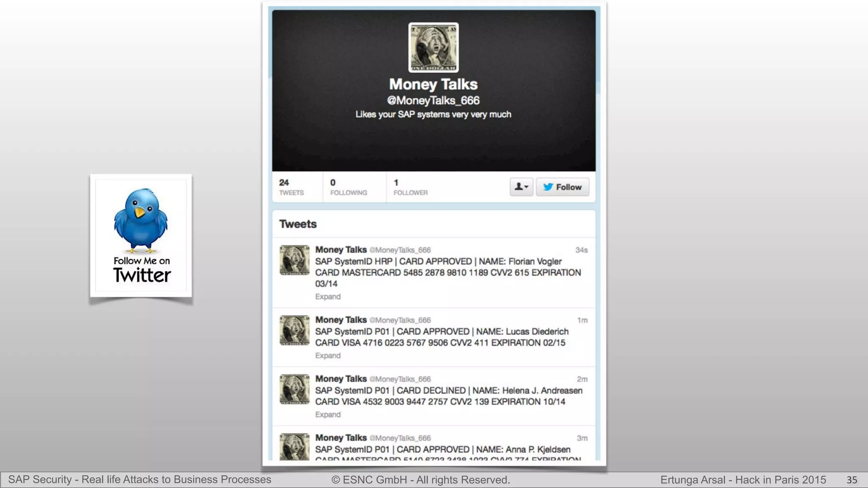The height and width of the screenshot is (488, 868).
Task: Open the 24 Tweets count tab
Action: (x=292, y=187)
